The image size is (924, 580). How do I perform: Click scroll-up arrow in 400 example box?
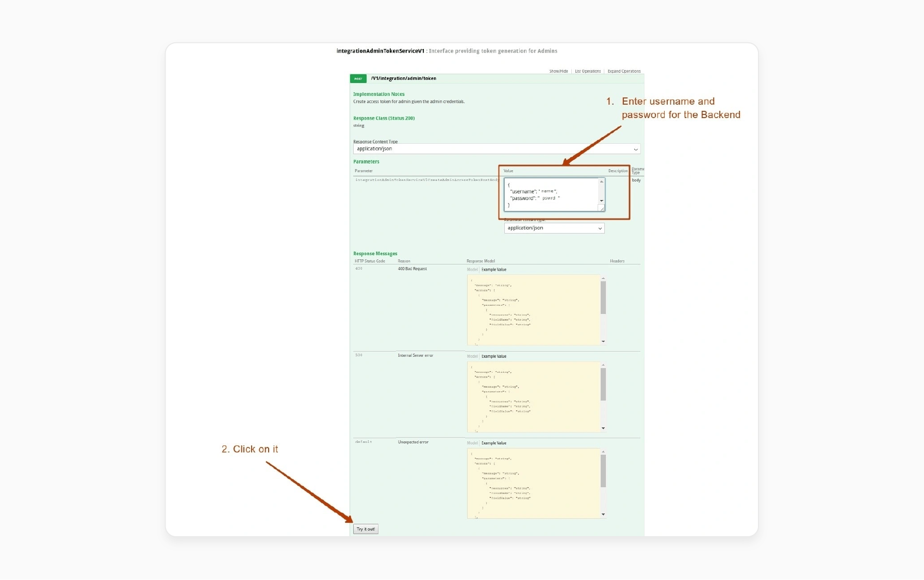tap(603, 278)
